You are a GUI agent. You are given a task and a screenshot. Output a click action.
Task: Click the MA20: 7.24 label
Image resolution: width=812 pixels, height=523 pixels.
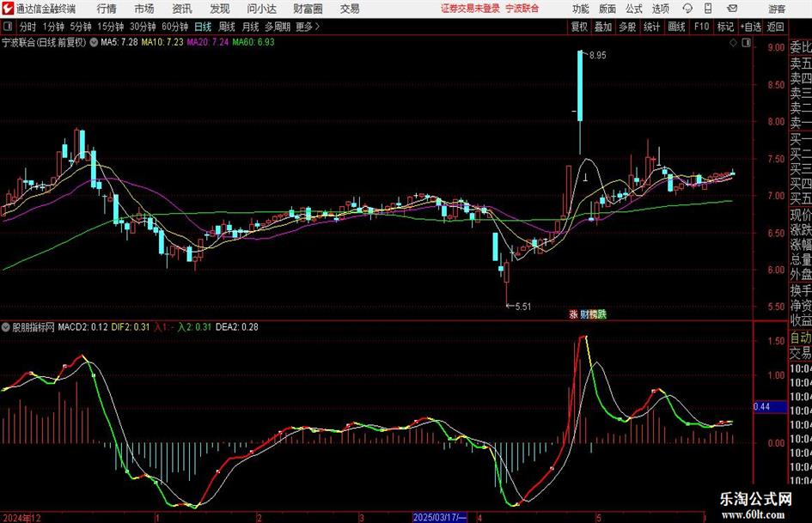tap(207, 42)
